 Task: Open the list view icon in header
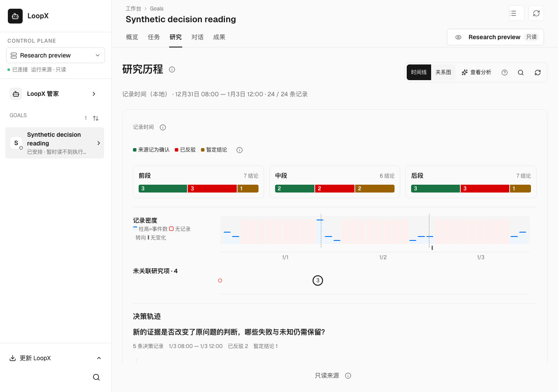click(x=517, y=13)
